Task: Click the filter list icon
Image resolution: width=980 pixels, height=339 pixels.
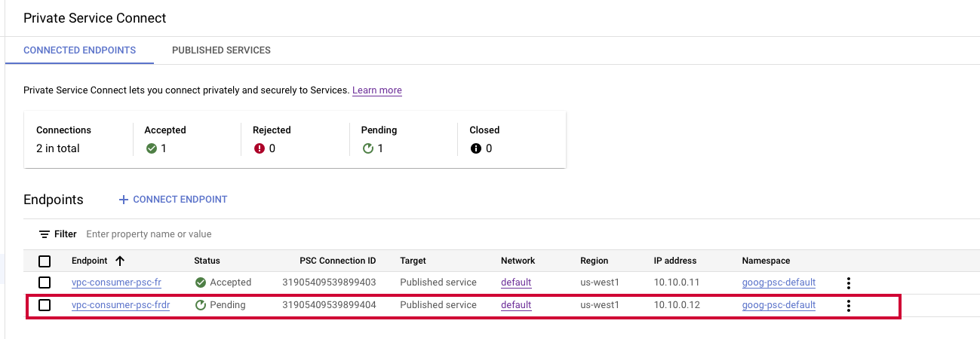Action: pyautogui.click(x=45, y=234)
